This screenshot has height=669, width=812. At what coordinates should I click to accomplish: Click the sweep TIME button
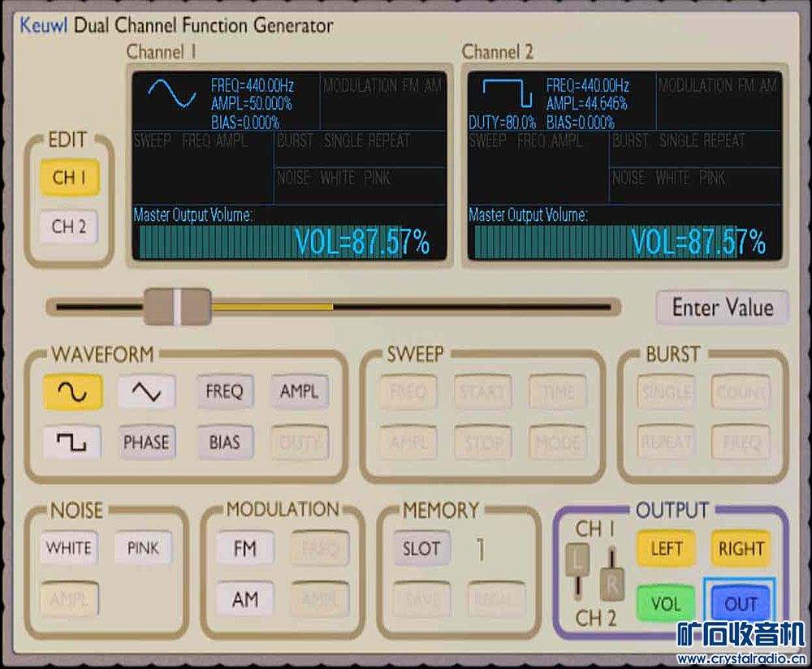tap(558, 391)
